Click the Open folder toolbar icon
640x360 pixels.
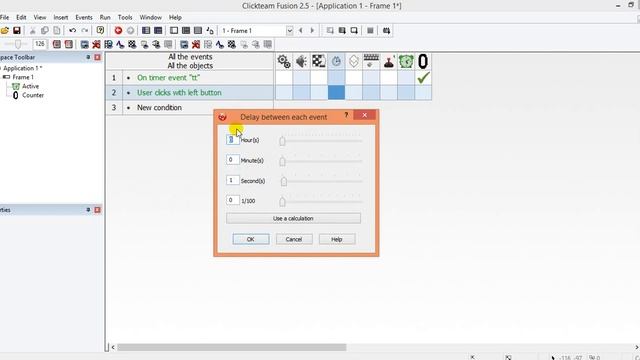4,31
